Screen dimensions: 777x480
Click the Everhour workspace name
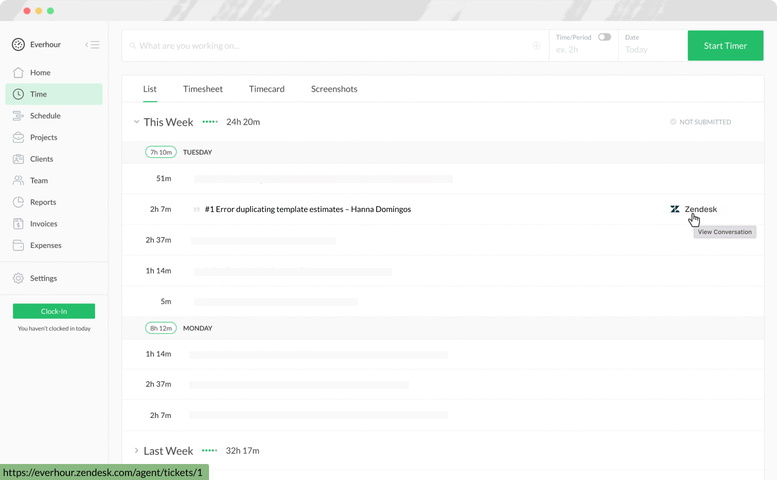point(45,45)
